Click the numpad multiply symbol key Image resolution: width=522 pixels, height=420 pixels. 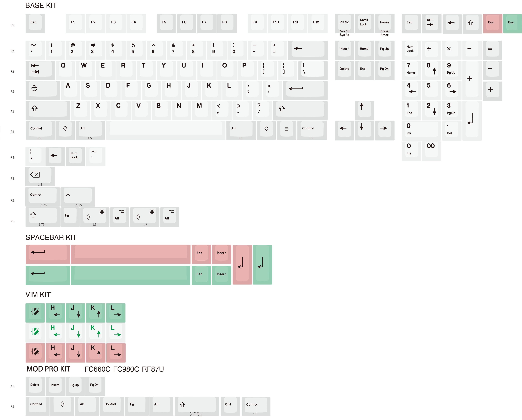click(x=452, y=50)
